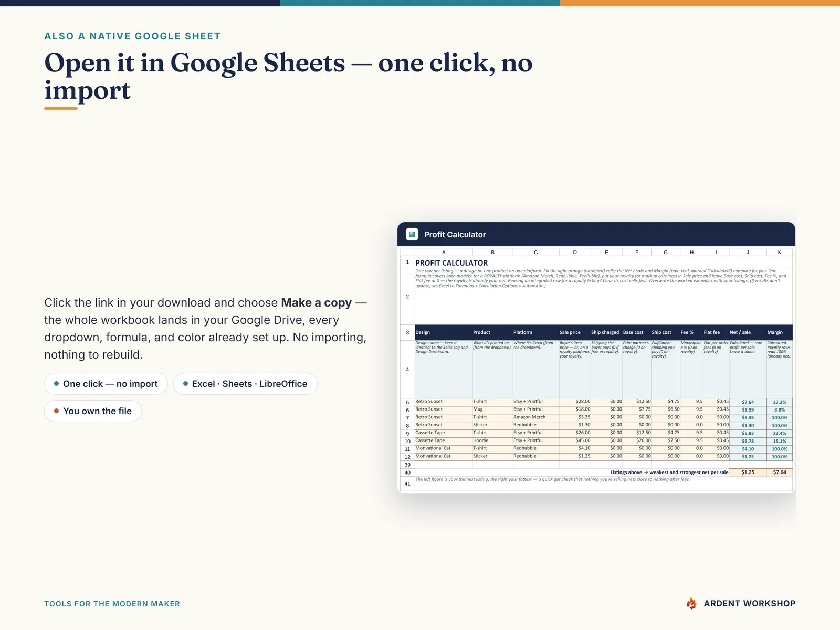This screenshot has width=840, height=630.
Task: Click the 'Ship charged' header cell
Action: tap(606, 332)
